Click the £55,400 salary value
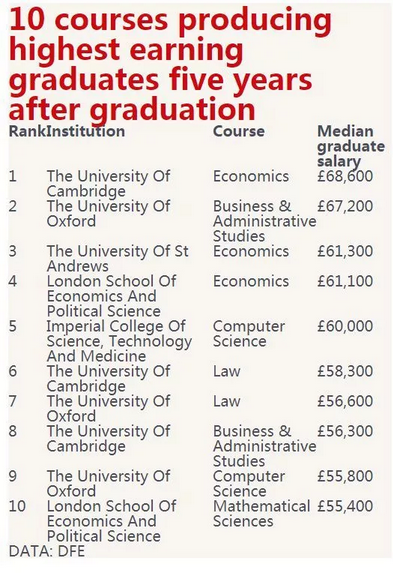The image size is (393, 573). 345,506
